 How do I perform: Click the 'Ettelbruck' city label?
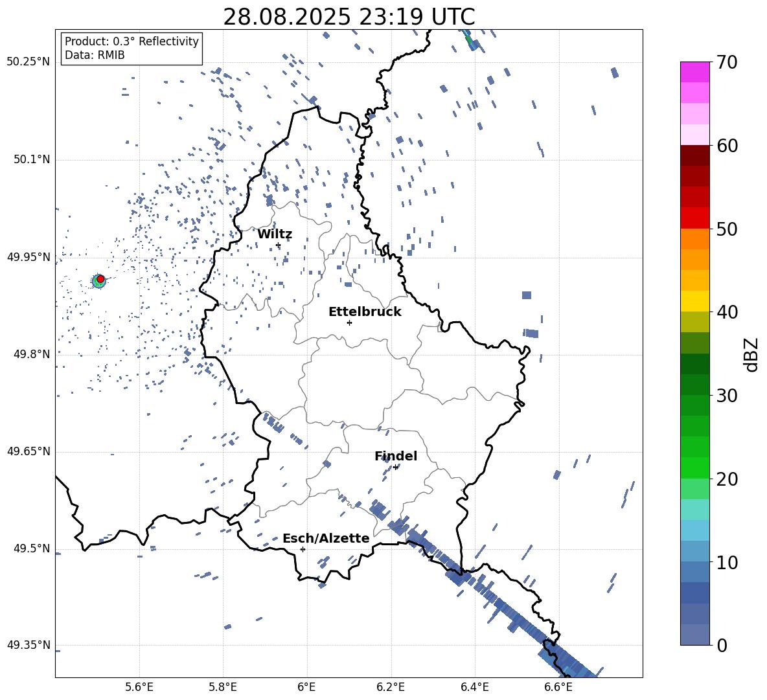pyautogui.click(x=365, y=312)
